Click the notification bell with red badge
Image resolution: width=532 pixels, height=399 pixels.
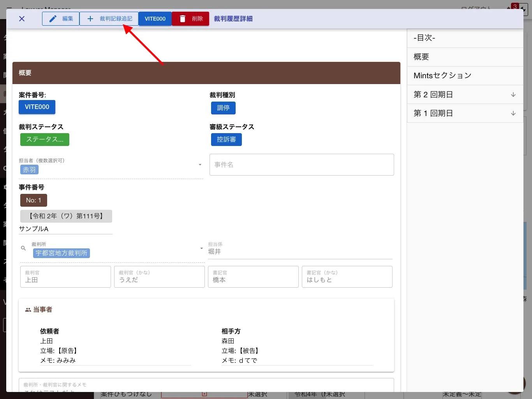(511, 7)
